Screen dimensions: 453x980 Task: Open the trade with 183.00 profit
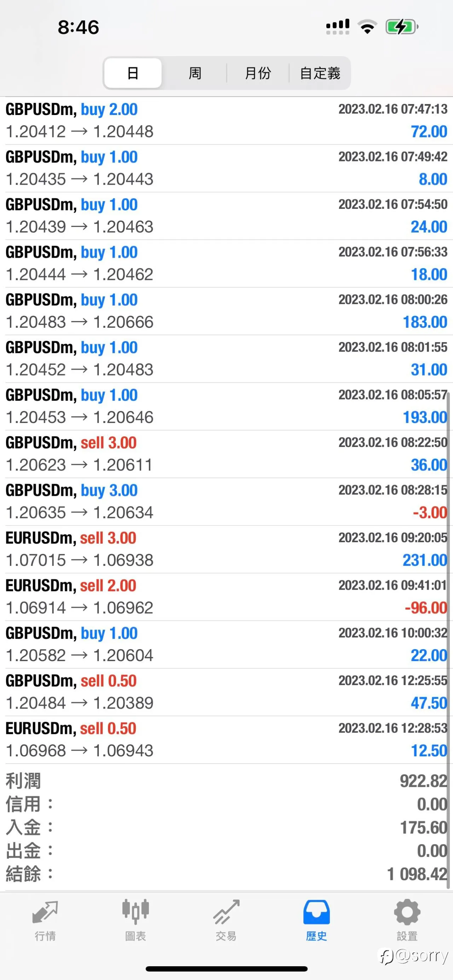(x=226, y=311)
